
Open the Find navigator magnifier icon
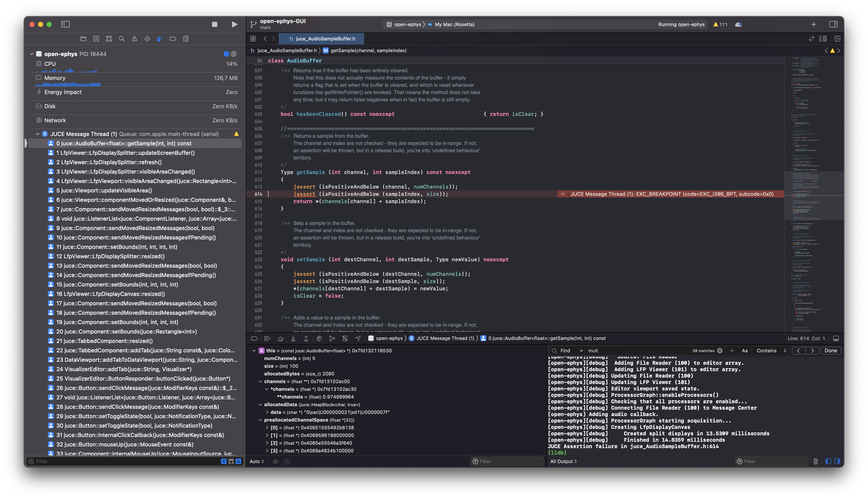(x=122, y=39)
